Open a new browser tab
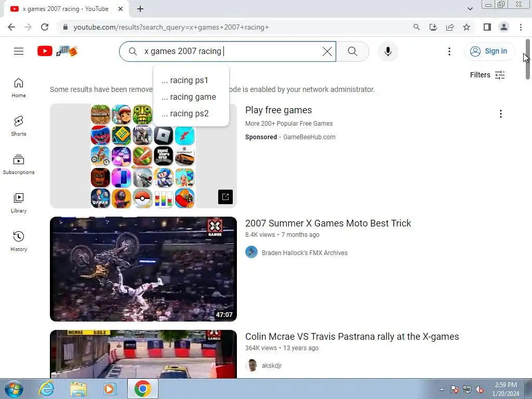Screen dimensions: 532x399 pos(140,9)
